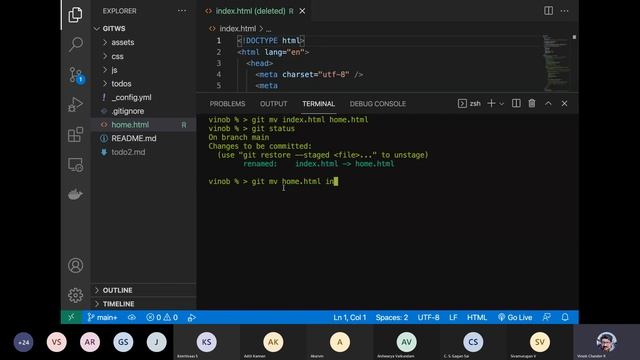Select the presenter video thumbnail
This screenshot has height=360, width=640.
tap(607, 342)
